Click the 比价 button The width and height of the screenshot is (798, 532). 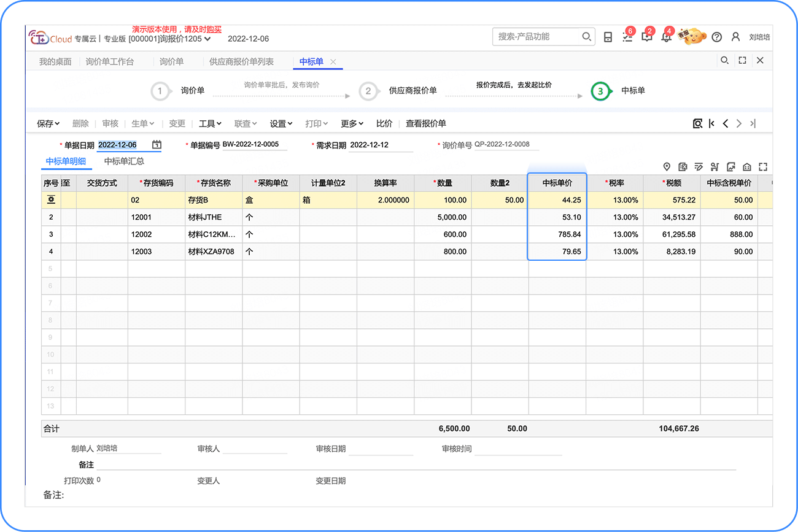pos(384,123)
